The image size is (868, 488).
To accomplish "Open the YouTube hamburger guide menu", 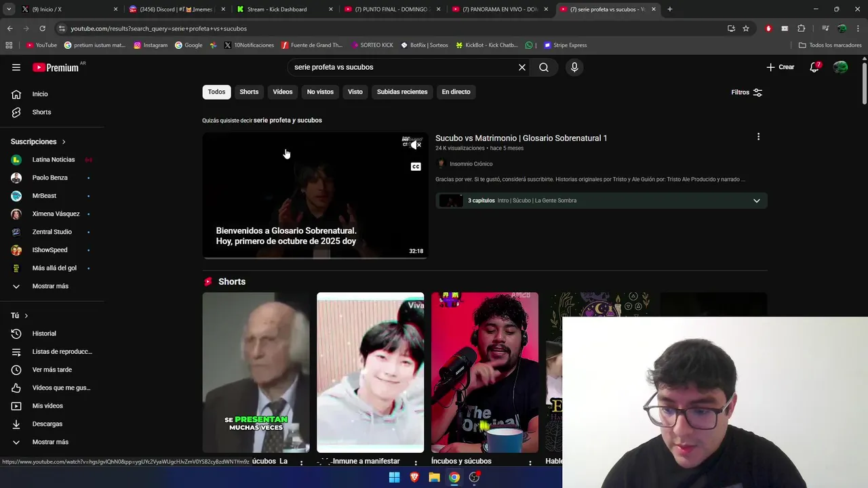I will (16, 67).
